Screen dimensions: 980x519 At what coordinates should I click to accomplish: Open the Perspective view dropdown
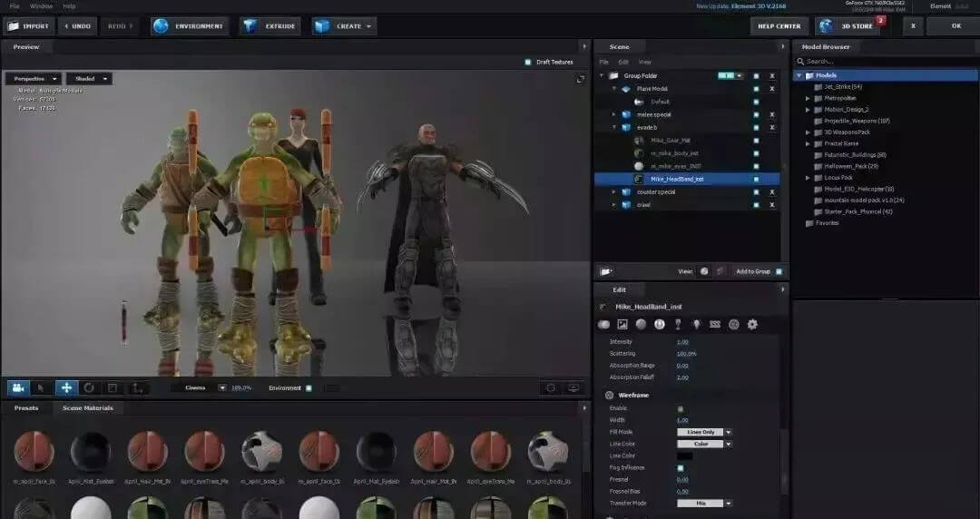[x=34, y=79]
